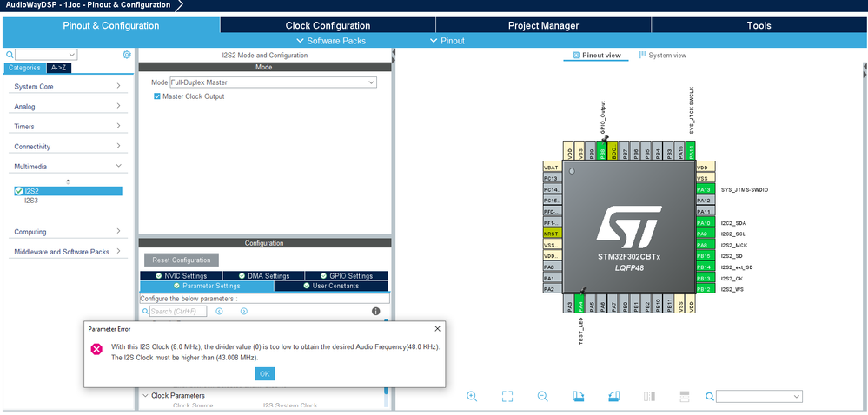The image size is (868, 415).
Task: Open the NVIC Settings tab
Action: [181, 275]
